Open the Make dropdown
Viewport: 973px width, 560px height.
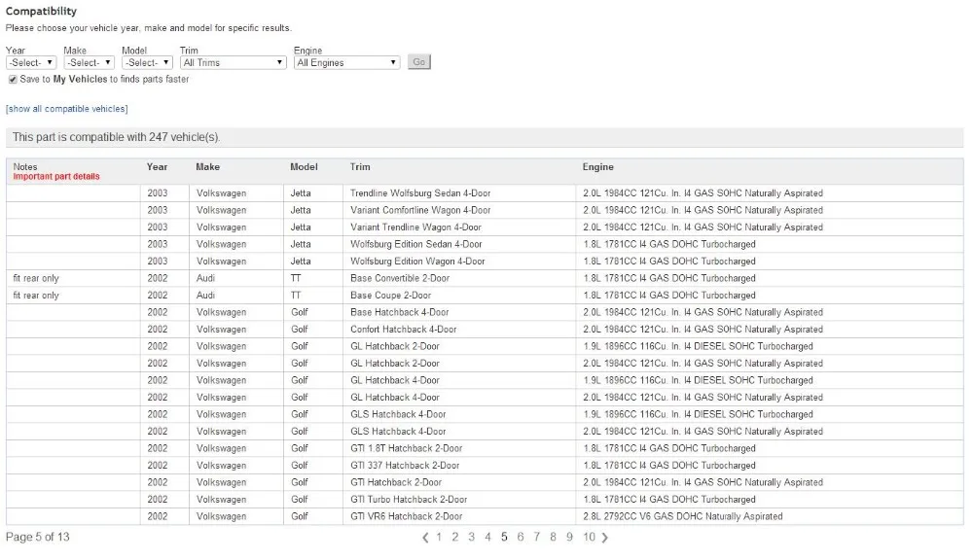89,62
